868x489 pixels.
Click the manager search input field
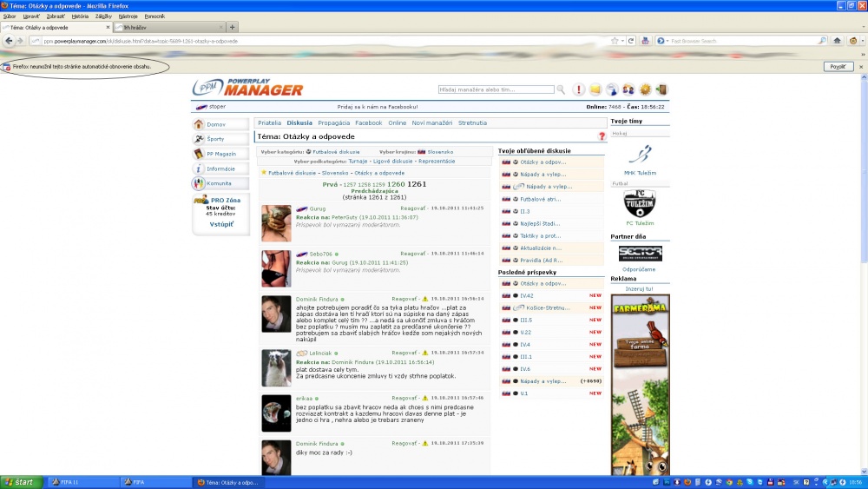coord(496,89)
